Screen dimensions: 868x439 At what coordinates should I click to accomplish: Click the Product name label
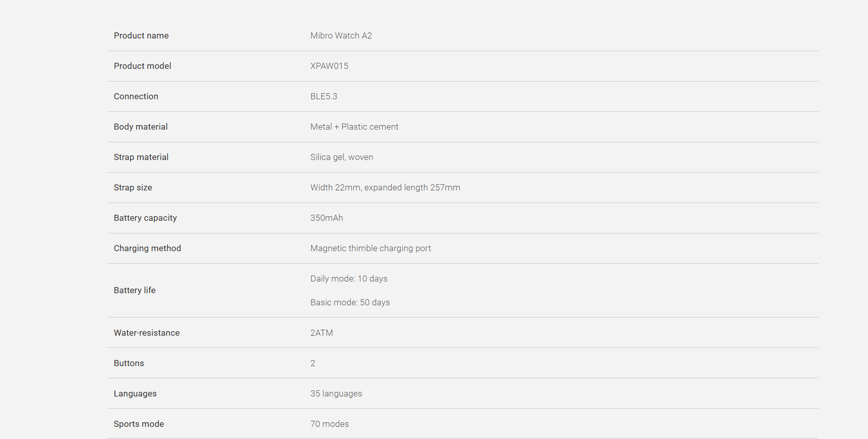click(141, 35)
